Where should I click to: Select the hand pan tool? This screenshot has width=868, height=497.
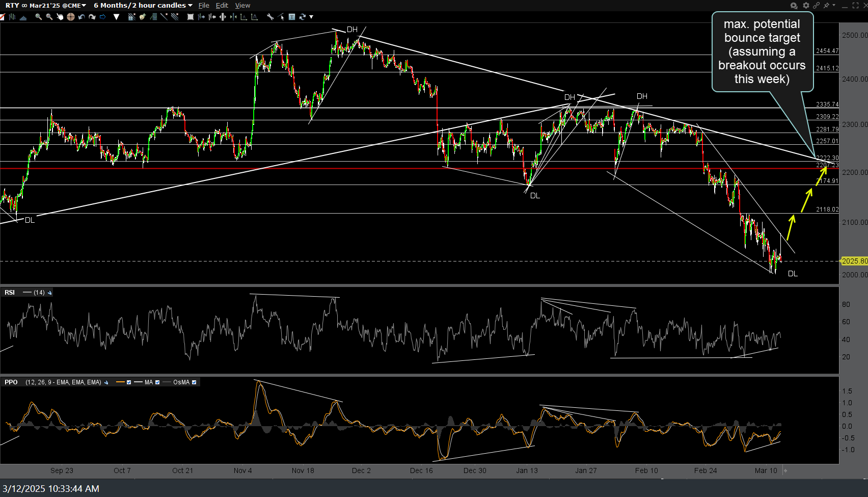[60, 17]
